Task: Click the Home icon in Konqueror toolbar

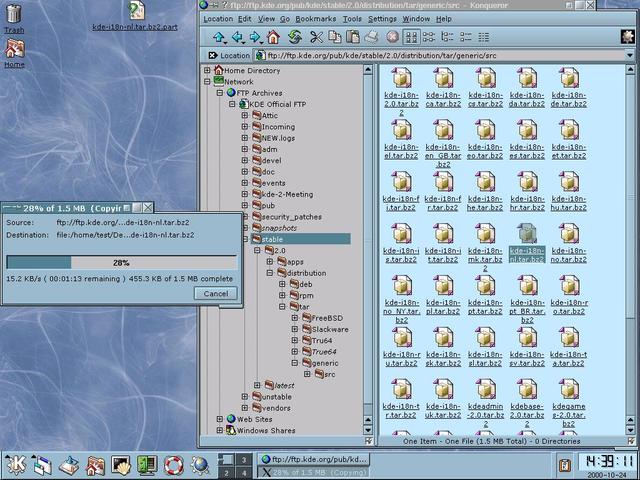Action: point(273,38)
